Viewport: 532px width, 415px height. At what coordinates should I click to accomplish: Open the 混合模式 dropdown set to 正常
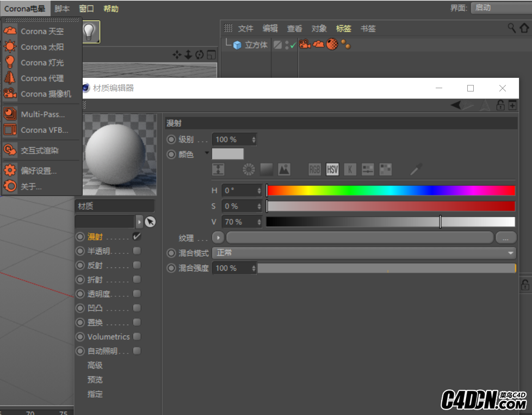(364, 253)
